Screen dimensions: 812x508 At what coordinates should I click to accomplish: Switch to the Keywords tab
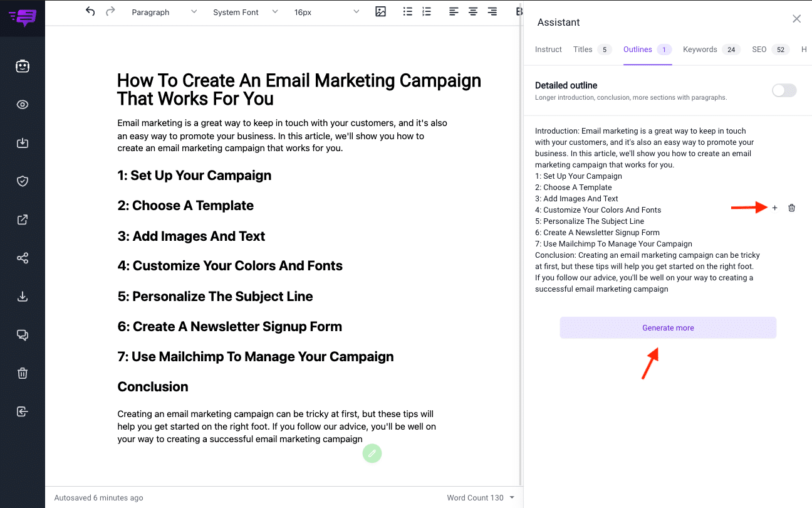[x=700, y=49]
